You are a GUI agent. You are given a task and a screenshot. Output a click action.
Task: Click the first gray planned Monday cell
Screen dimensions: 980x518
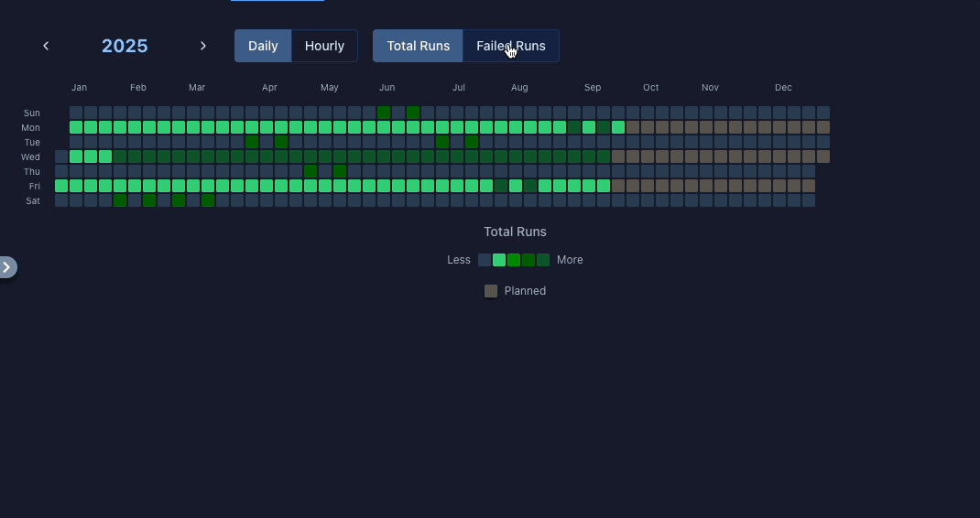(633, 127)
